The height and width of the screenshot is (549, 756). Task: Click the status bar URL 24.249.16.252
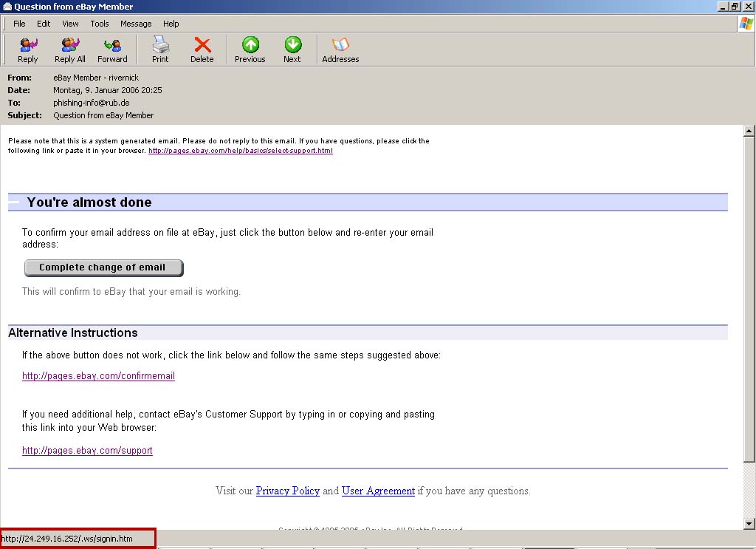(66, 539)
